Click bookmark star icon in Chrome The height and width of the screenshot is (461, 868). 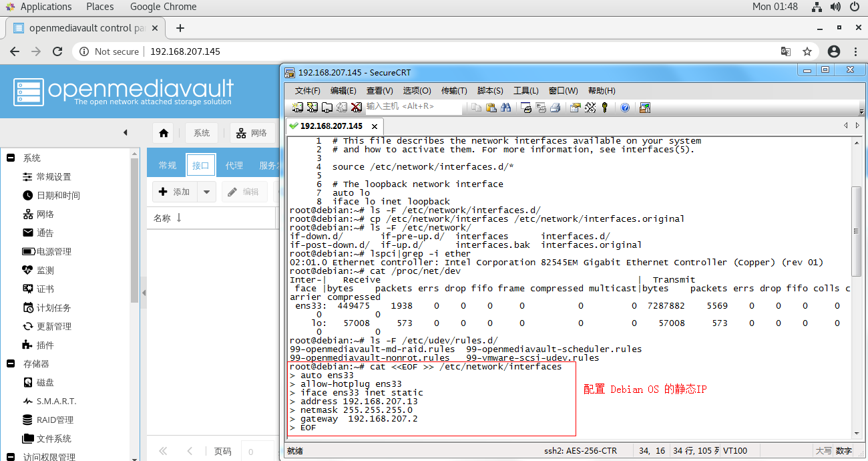point(807,51)
